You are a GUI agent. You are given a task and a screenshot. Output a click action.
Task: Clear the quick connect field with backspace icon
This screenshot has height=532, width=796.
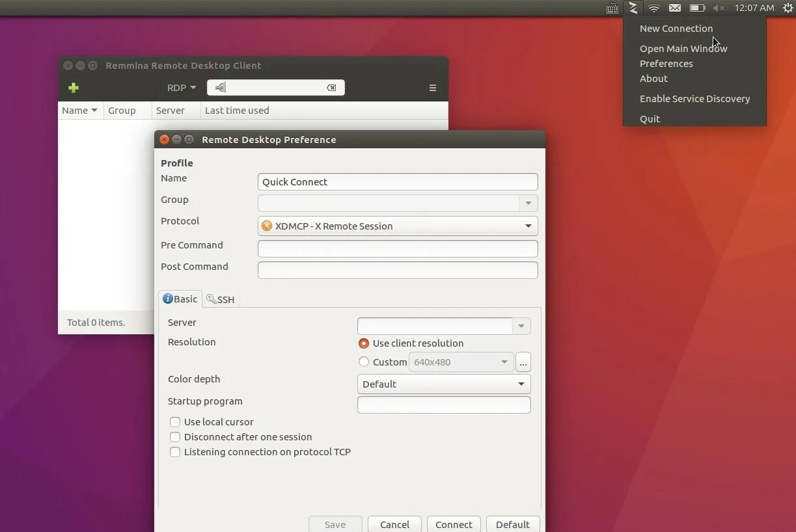coord(331,88)
